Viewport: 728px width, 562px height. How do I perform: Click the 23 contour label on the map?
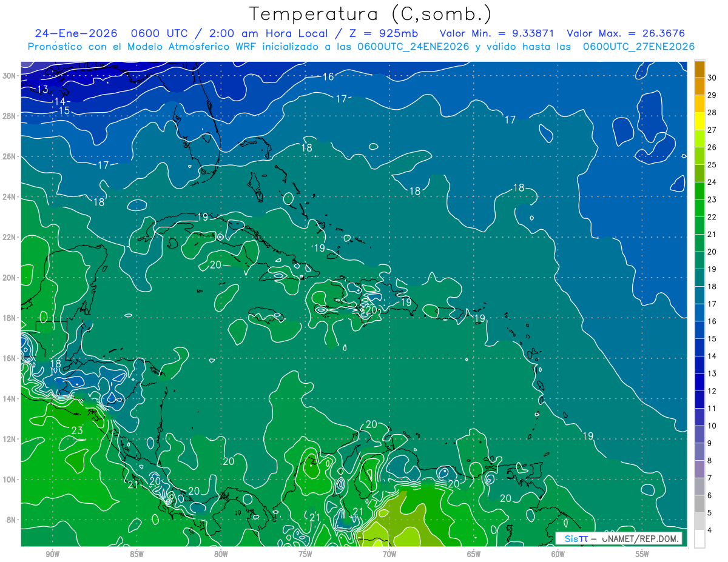tap(77, 431)
